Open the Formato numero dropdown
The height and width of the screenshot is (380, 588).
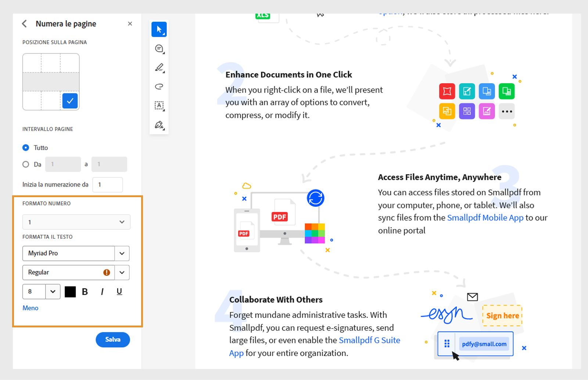[x=76, y=222]
